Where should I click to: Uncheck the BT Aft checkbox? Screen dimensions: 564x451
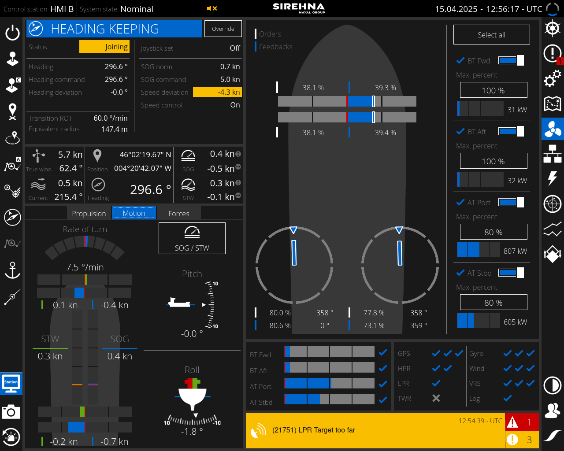point(460,131)
